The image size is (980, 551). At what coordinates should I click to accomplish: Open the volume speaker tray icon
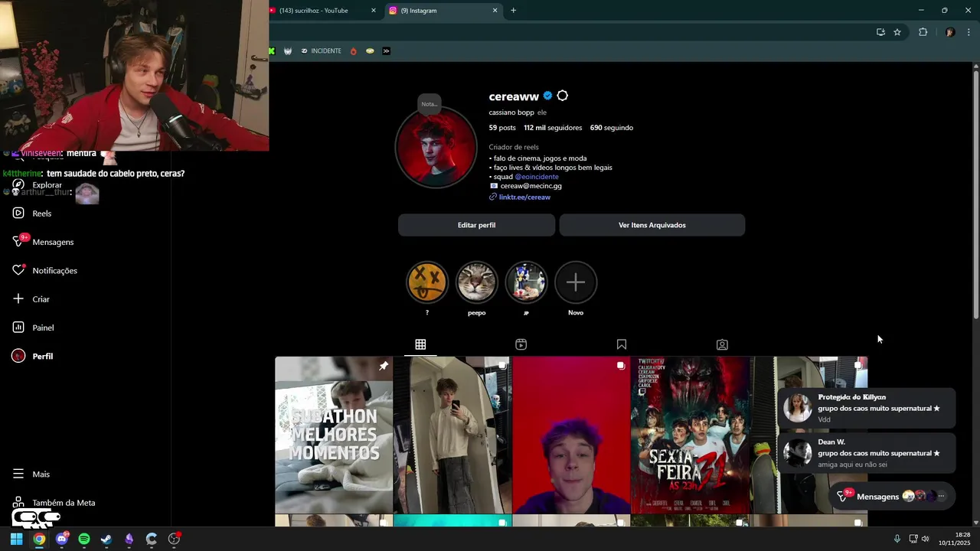(926, 539)
